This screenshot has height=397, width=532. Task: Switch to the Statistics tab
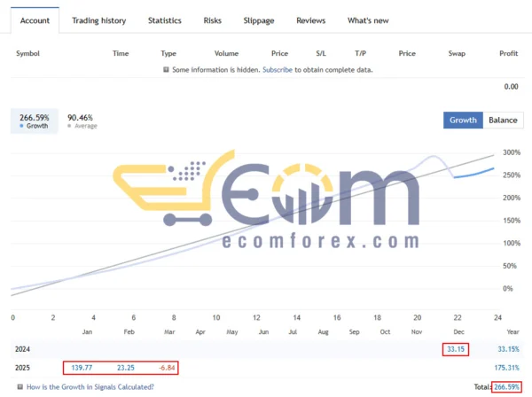(x=164, y=20)
